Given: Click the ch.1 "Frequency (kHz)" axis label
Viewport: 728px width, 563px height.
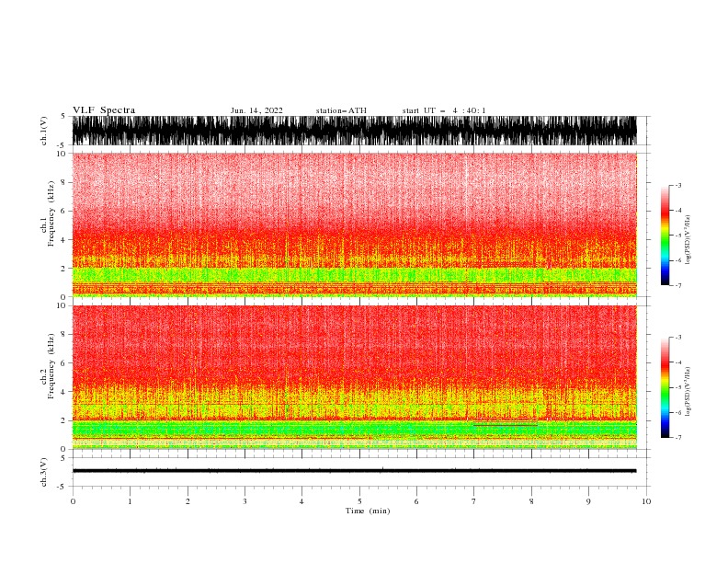Looking at the screenshot, I should click(51, 213).
